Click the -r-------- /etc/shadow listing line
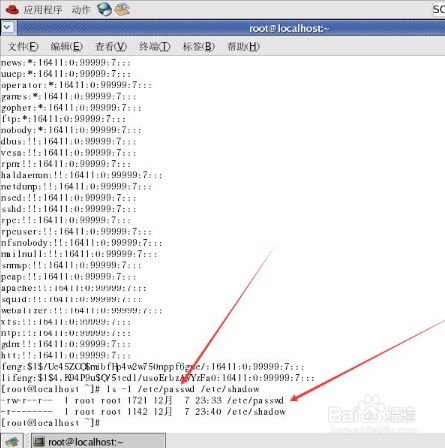445x448 pixels. tap(143, 412)
